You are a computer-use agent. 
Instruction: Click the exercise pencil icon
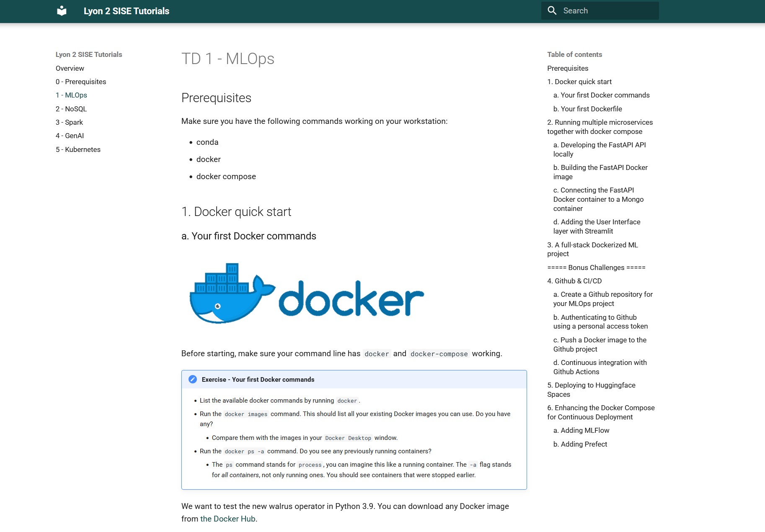193,379
